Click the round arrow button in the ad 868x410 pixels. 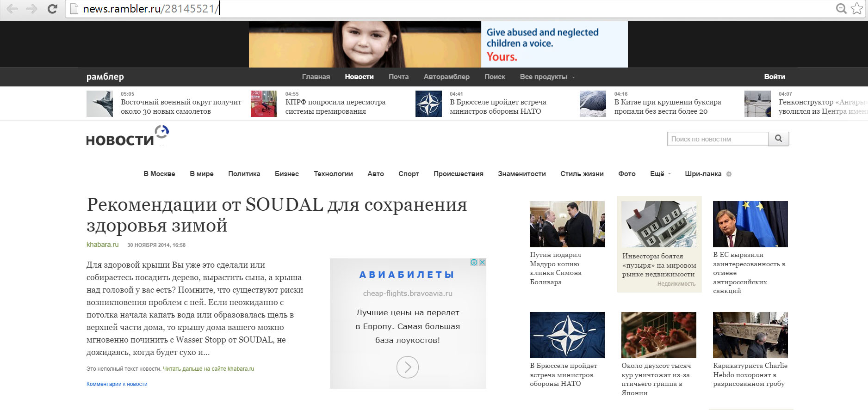pos(408,367)
